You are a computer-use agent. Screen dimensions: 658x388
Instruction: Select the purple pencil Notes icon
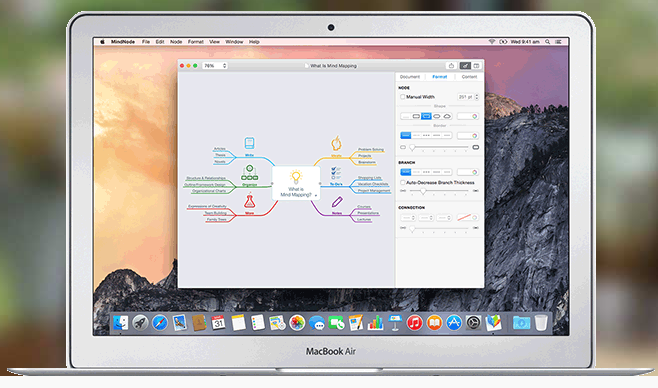337,202
